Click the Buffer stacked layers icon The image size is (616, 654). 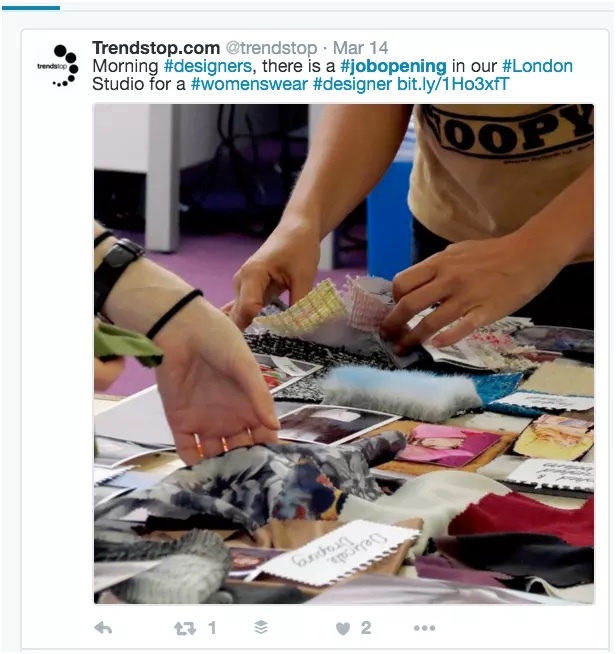click(261, 627)
